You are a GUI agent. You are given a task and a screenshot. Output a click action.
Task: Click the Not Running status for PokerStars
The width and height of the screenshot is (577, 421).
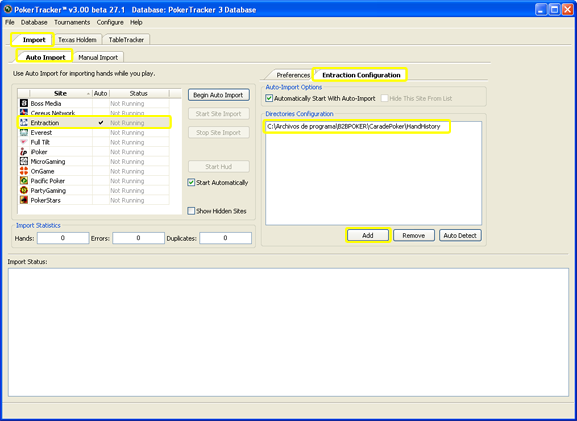tap(127, 201)
